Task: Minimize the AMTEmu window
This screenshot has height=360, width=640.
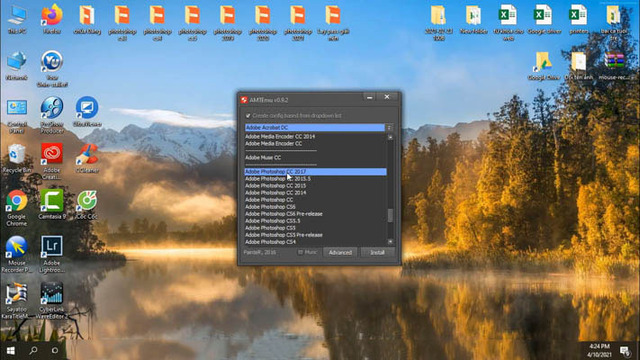Action: point(369,97)
